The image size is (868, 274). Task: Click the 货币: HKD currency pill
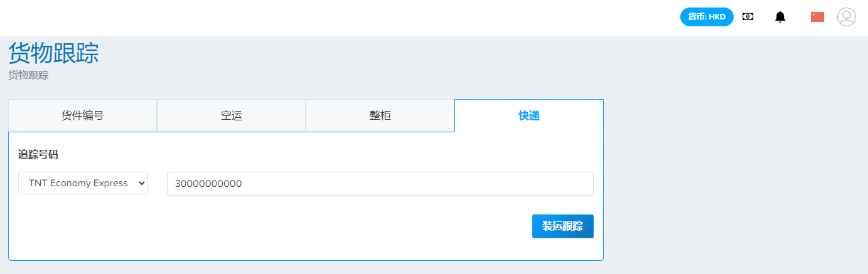tap(707, 17)
